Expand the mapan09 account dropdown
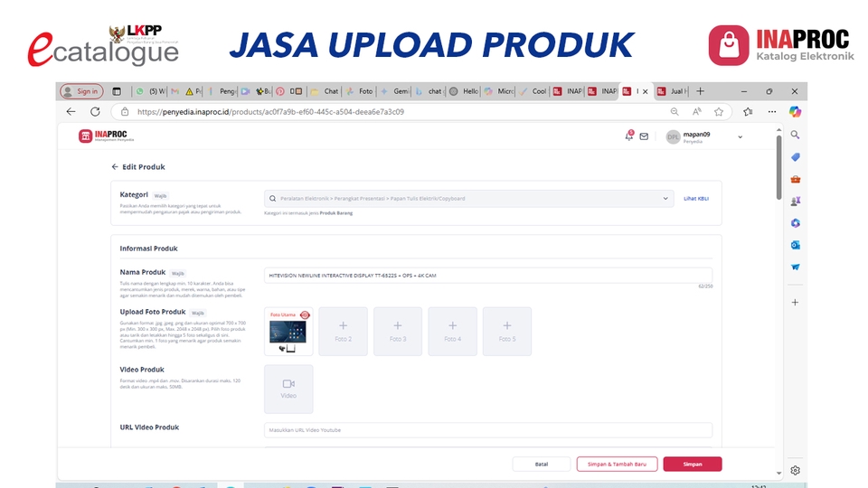 pyautogui.click(x=741, y=136)
